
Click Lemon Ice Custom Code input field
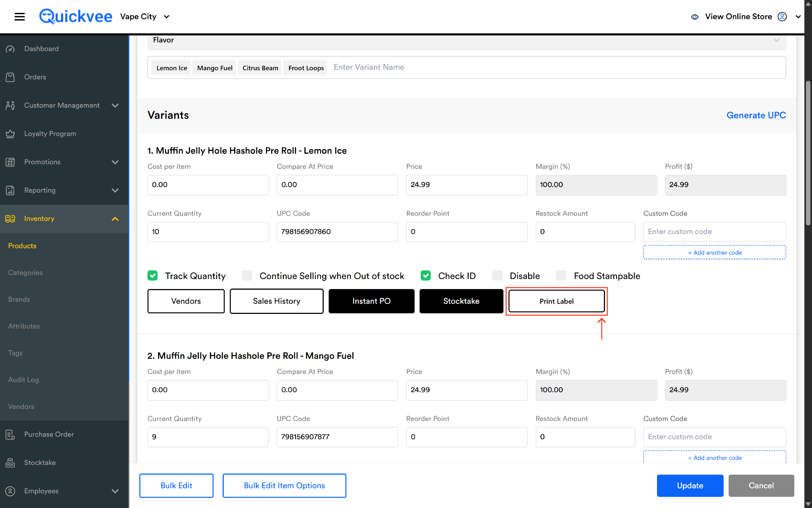[714, 231]
